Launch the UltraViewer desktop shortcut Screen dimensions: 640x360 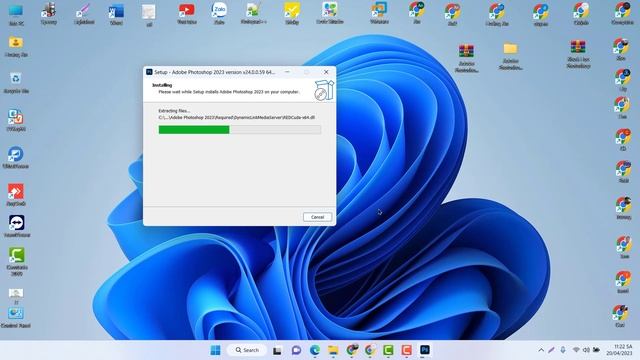16,158
